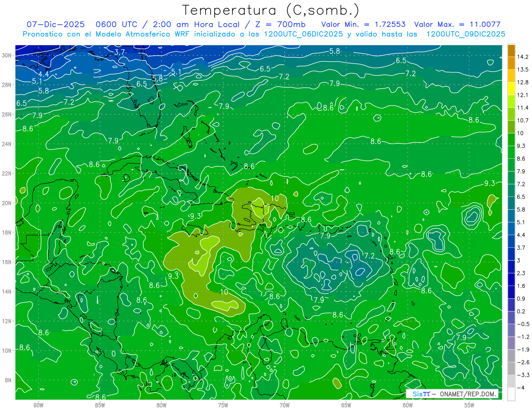
Task: Click the top orange swatch of the colorbar
Action: (511, 51)
